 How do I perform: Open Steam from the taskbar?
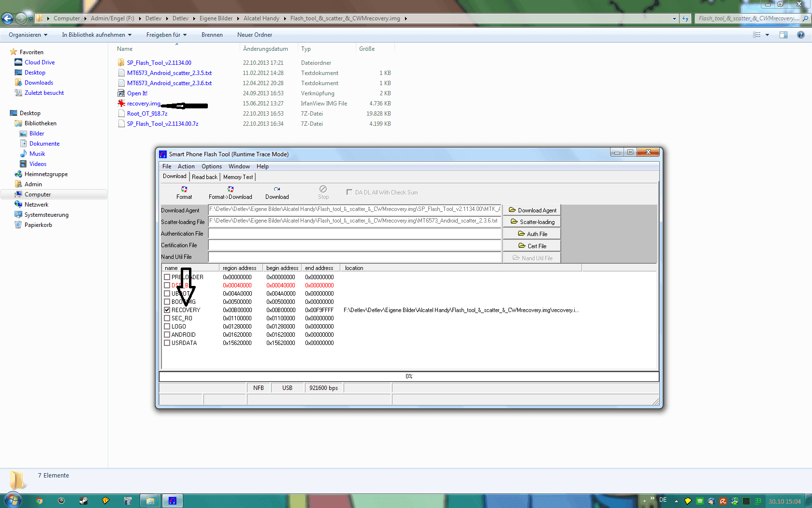[x=84, y=501]
